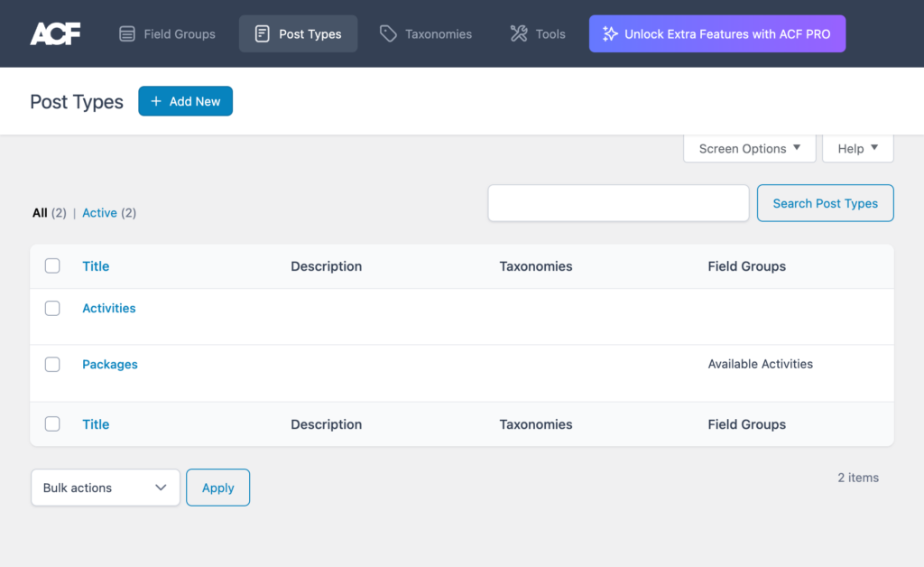Click the ACF logo in the top bar
This screenshot has height=567, width=924.
[x=55, y=33]
